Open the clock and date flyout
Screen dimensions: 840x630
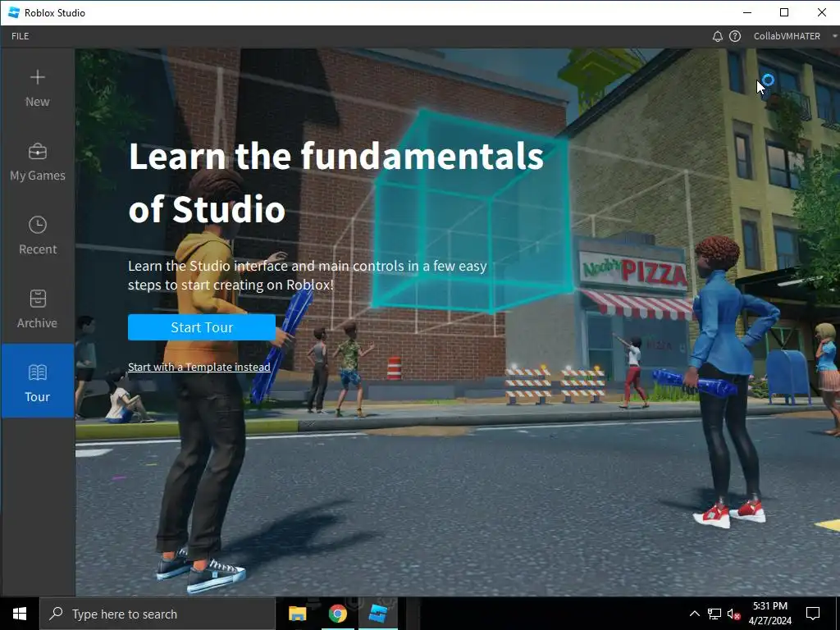click(x=769, y=614)
